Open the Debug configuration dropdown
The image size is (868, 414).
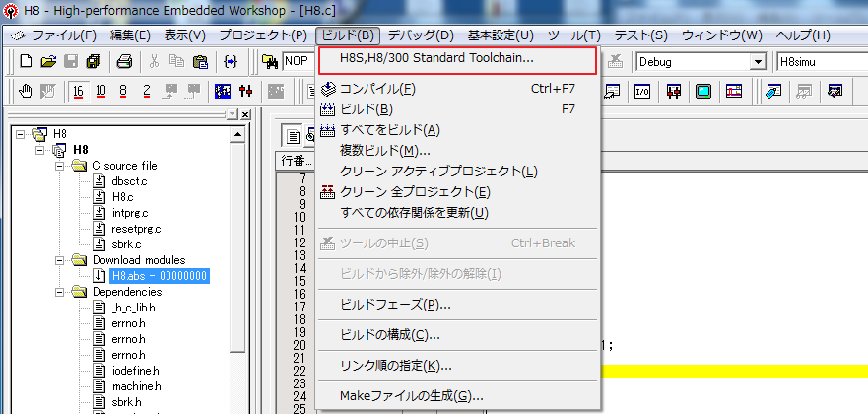pos(758,61)
